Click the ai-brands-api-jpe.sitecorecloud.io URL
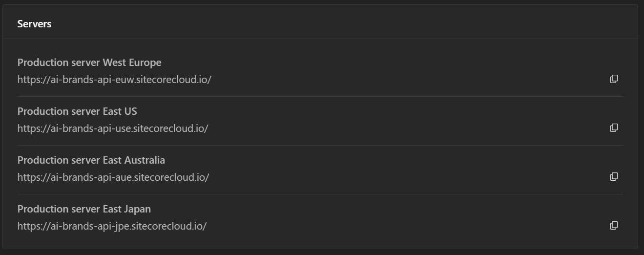The width and height of the screenshot is (644, 255). (112, 226)
